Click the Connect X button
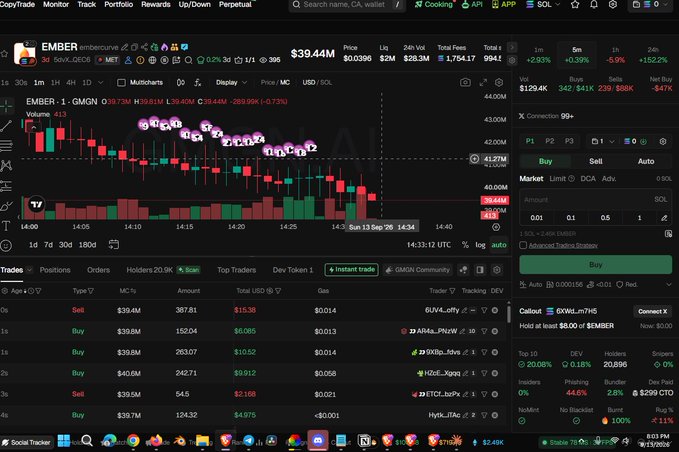Viewport: 679px width, 452px height. point(652,311)
